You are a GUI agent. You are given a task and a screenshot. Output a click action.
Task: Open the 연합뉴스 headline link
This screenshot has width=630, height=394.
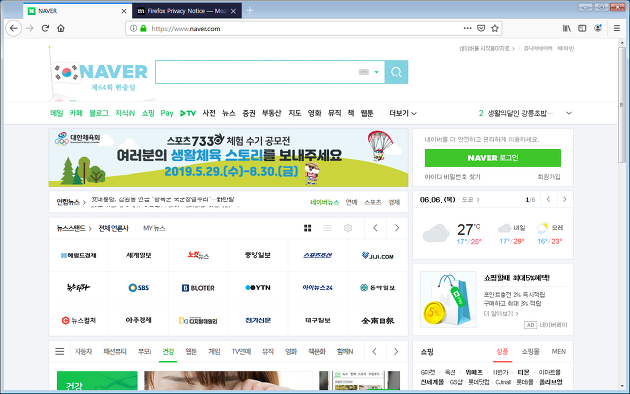[x=163, y=199]
